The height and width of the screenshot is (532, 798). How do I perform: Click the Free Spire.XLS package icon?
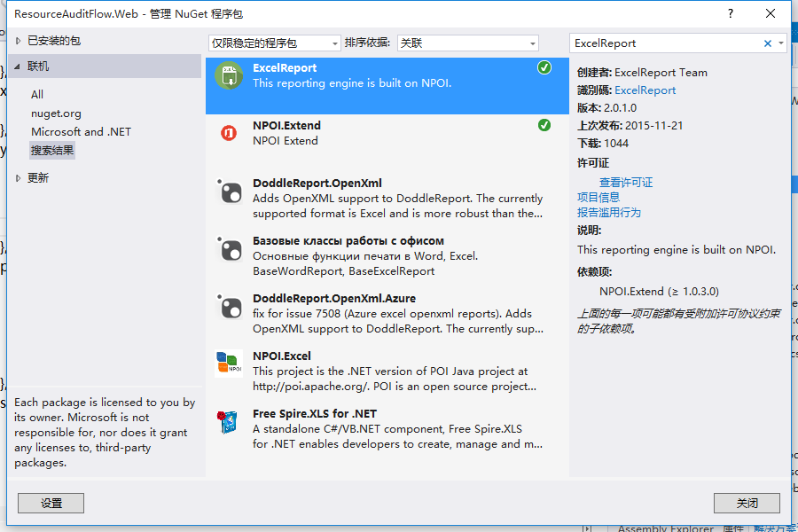[229, 421]
